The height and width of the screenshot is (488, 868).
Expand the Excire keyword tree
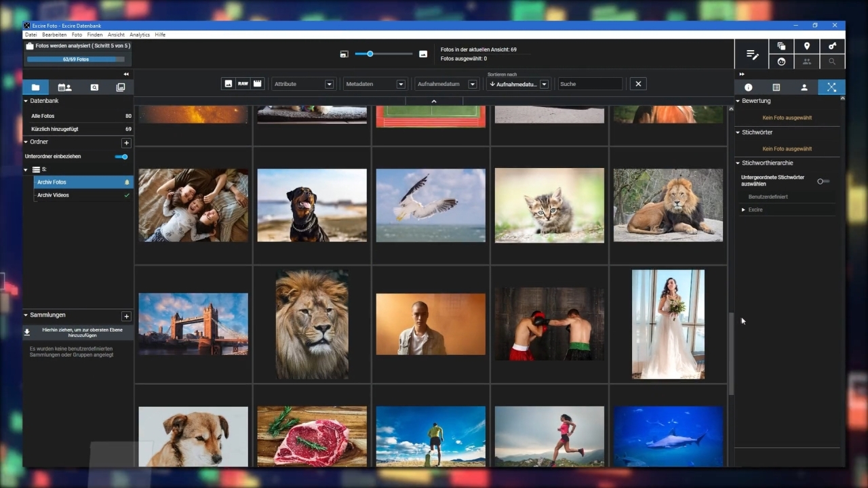click(x=743, y=210)
